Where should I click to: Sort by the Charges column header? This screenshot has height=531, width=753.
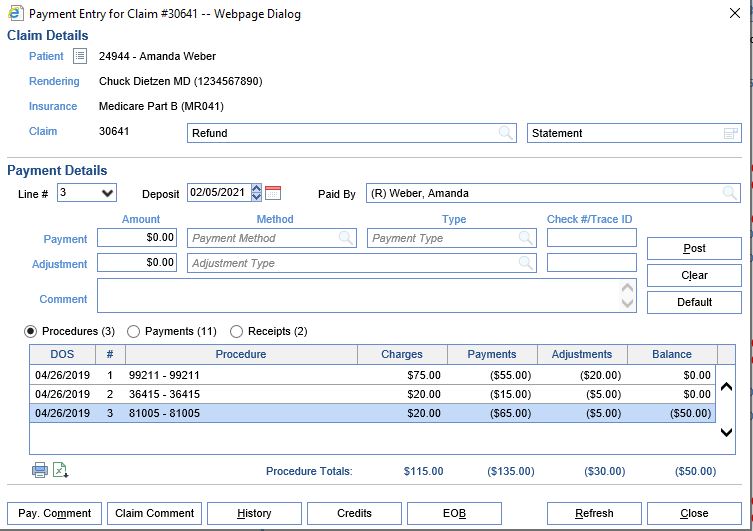401,354
